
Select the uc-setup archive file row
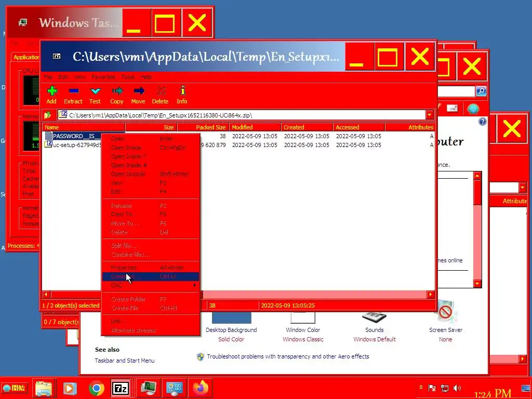click(x=238, y=145)
